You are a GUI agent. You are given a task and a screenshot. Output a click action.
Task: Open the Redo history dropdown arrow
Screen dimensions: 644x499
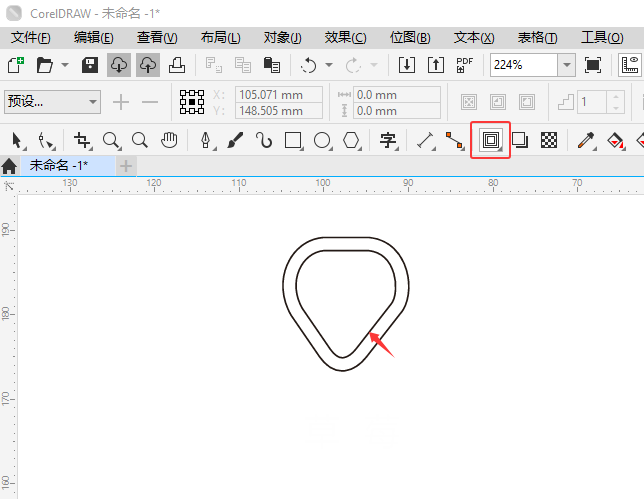(374, 65)
